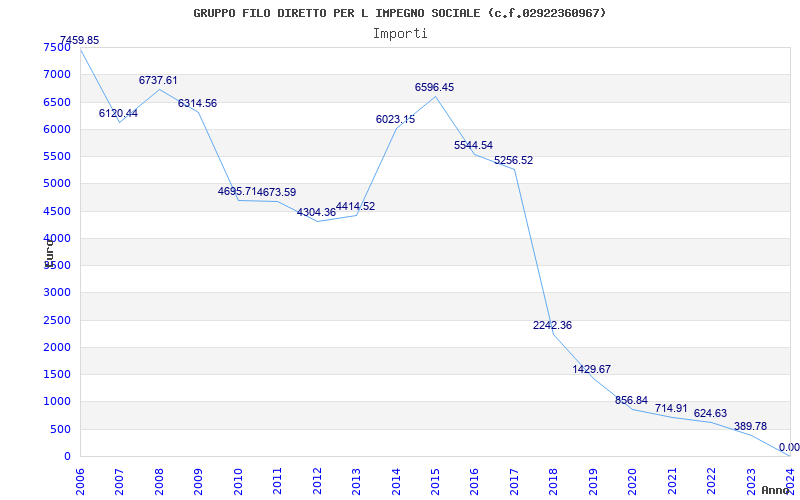Click the 2010 x-axis year

click(238, 481)
